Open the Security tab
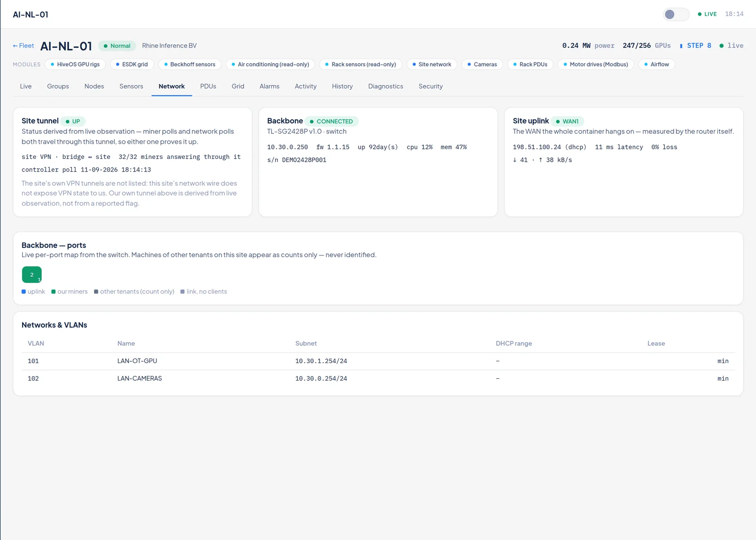Viewport: 756px width, 540px height. click(430, 86)
